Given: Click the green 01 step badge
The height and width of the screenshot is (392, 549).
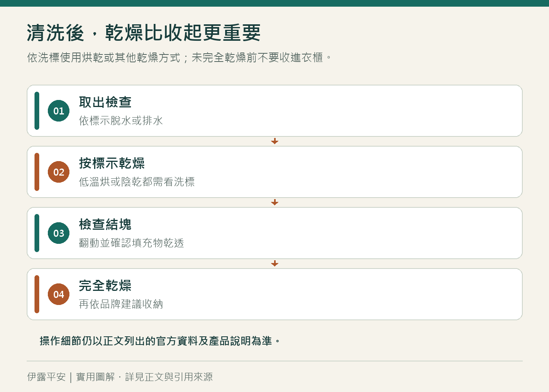Looking at the screenshot, I should 59,111.
